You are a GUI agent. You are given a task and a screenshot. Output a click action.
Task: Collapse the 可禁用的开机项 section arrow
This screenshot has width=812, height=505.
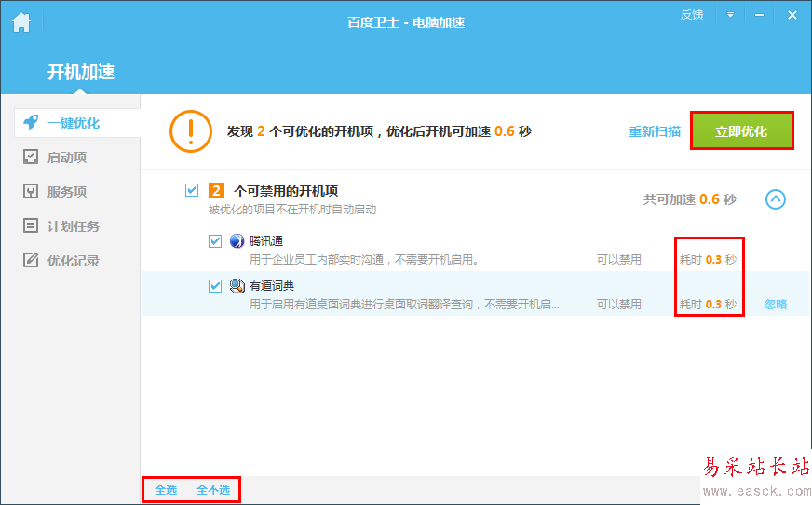pyautogui.click(x=776, y=199)
